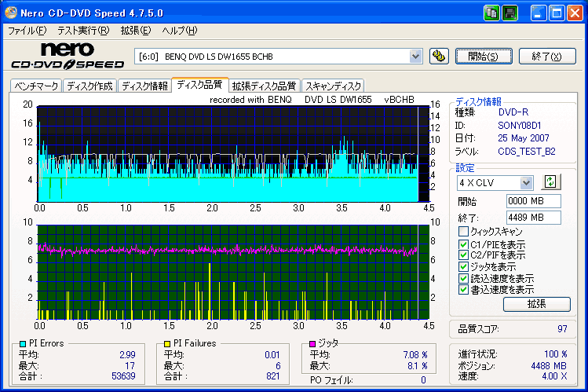Open the テスト実行(R) menu
This screenshot has height=392, width=588.
(83, 31)
